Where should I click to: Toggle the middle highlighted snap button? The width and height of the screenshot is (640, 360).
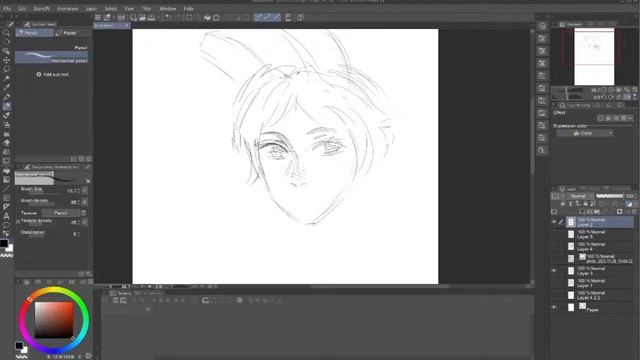coord(267,17)
